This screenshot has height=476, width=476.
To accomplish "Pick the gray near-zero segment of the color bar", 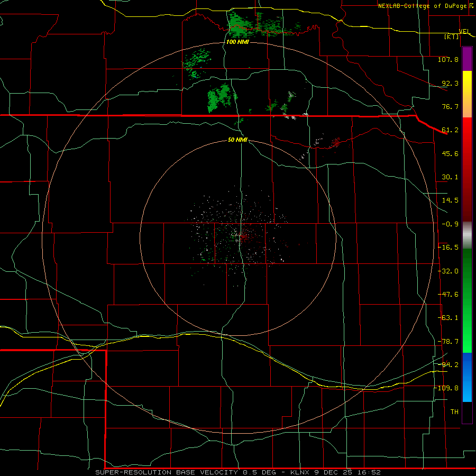I will pos(467,234).
